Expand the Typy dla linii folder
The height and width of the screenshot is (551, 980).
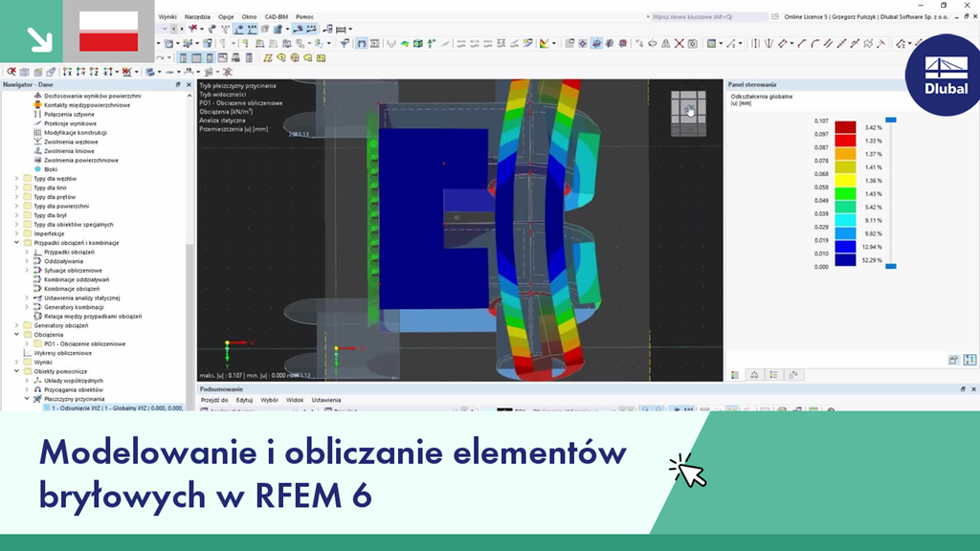pyautogui.click(x=17, y=187)
